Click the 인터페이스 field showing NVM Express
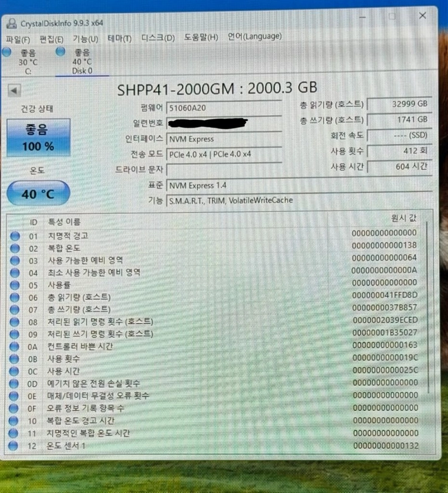The width and height of the screenshot is (448, 493). 223,139
